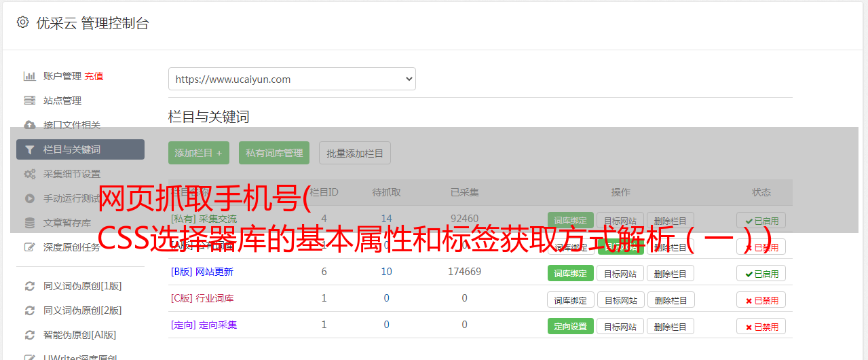Open 智能伪原创[AI版] in the sidebar
The width and height of the screenshot is (868, 360).
[x=80, y=335]
